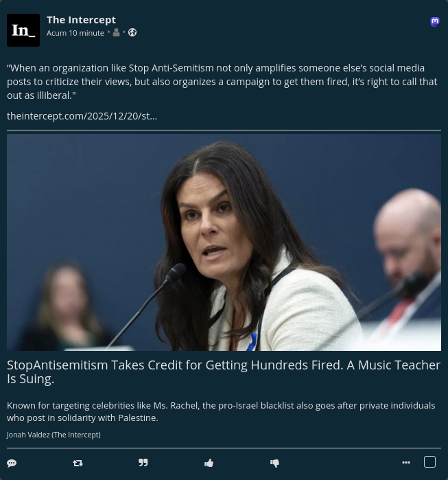Open the 'Acum 10 minute' timestamp

(75, 33)
